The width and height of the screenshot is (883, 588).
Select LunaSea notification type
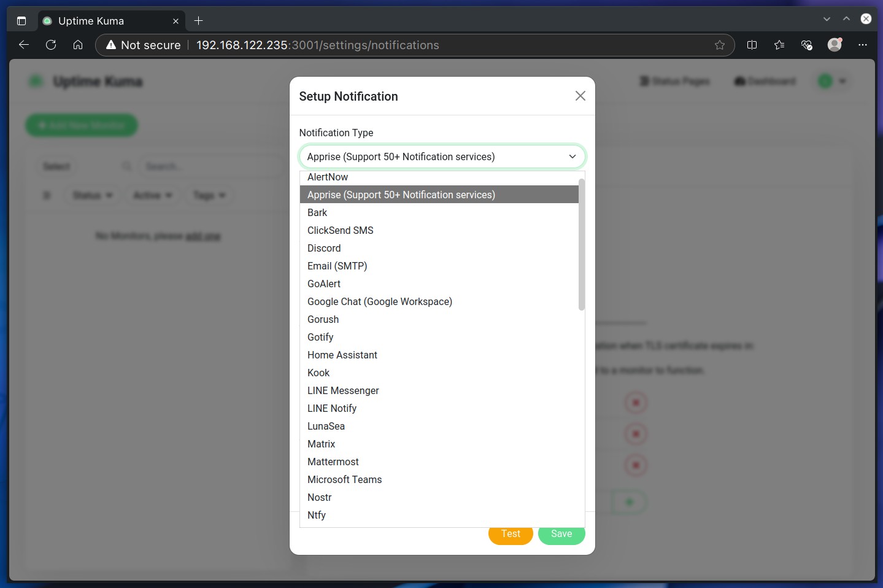click(x=439, y=426)
